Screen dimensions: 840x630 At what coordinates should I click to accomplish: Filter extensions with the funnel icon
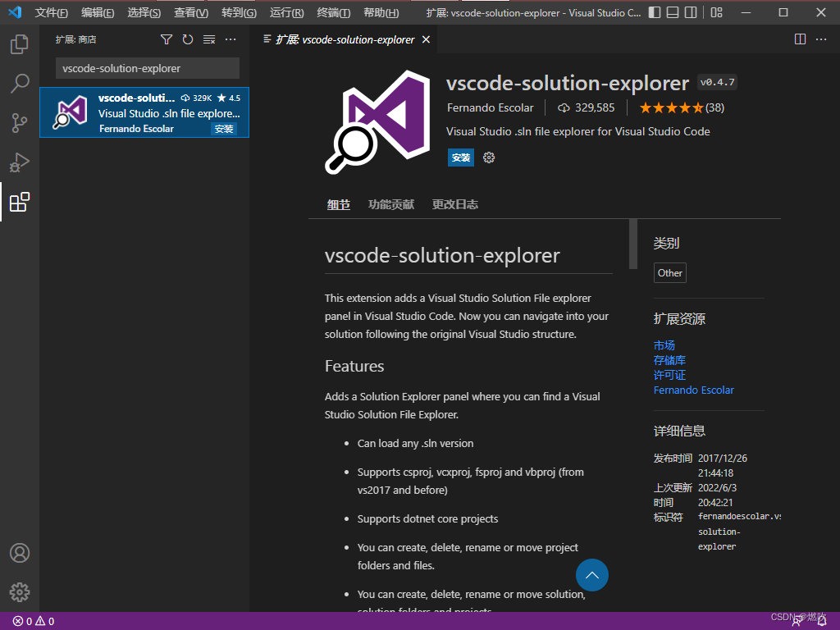167,39
